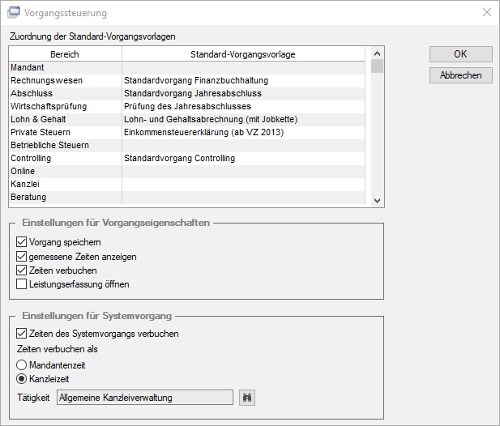Image resolution: width=500 pixels, height=426 pixels.
Task: Select the Wirtschaftsprüfung row
Action: (187, 106)
